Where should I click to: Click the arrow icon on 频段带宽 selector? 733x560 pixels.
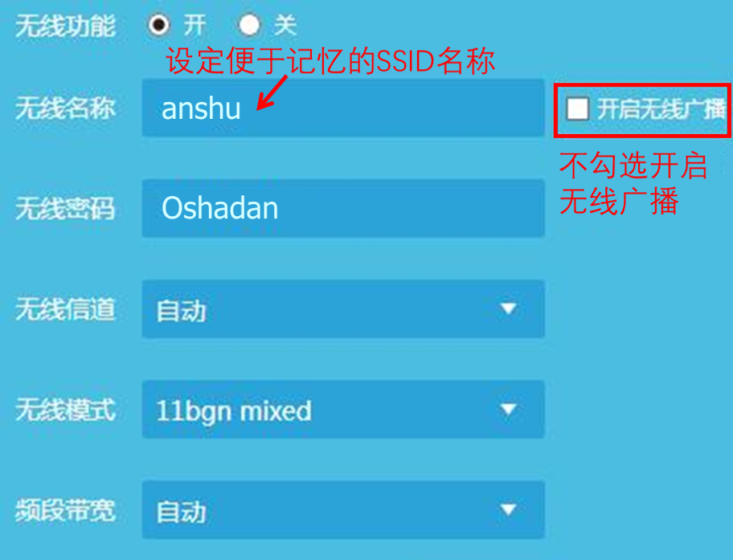tap(508, 509)
